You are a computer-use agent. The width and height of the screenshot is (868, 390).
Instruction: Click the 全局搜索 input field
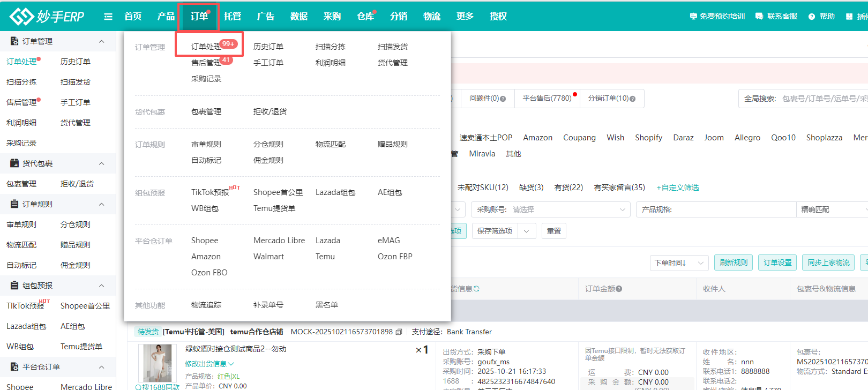click(x=823, y=99)
